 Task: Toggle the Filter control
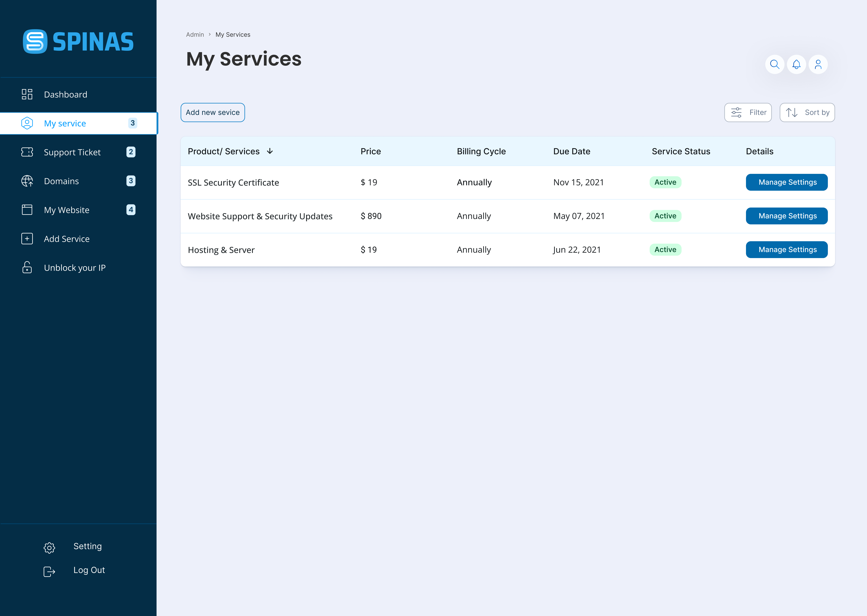click(747, 112)
